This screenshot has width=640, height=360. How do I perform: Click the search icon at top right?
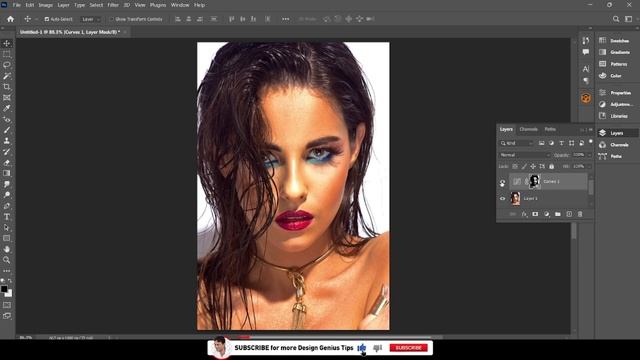616,19
